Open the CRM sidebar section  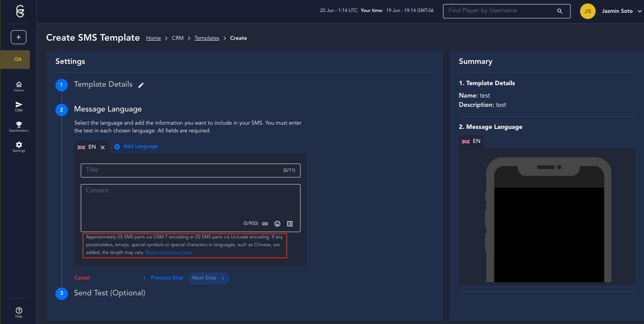pyautogui.click(x=19, y=106)
